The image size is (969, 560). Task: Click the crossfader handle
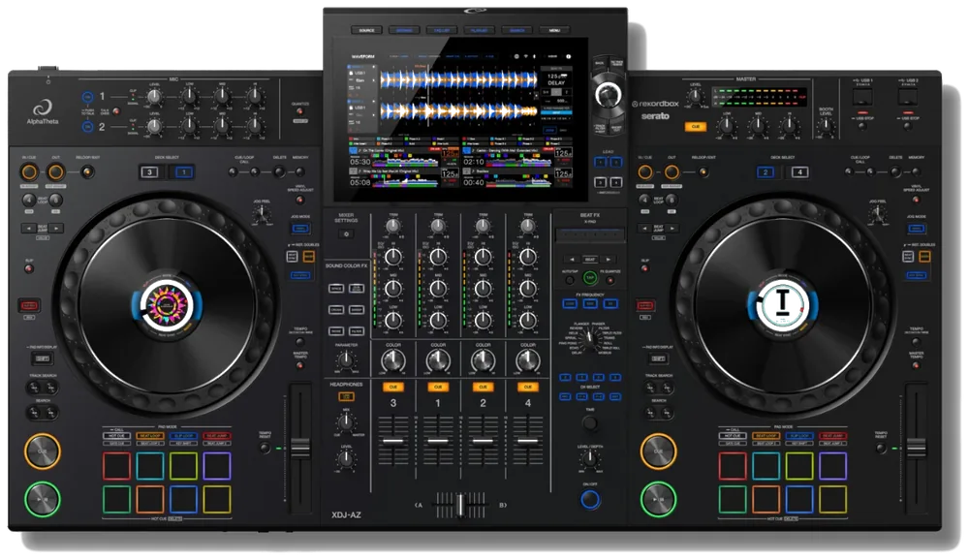click(460, 505)
